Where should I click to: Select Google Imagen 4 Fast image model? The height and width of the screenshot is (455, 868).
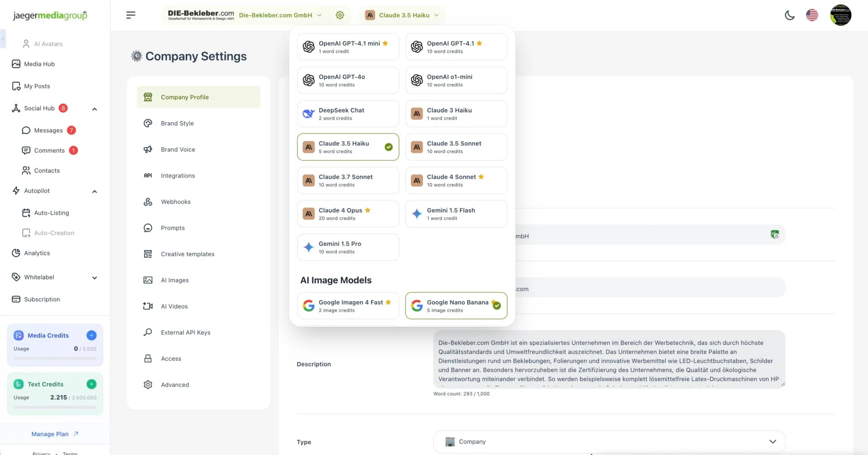pos(348,306)
